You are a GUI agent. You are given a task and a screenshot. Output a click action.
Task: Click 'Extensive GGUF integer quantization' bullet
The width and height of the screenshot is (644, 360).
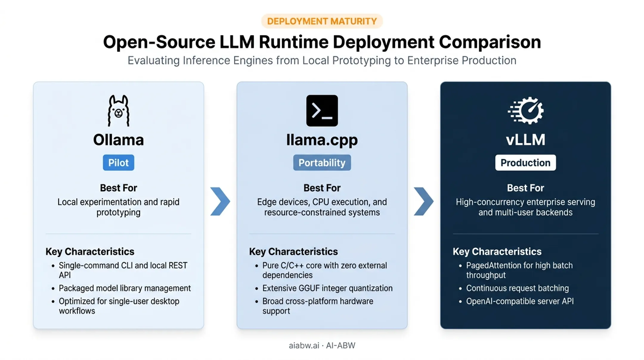[327, 288]
